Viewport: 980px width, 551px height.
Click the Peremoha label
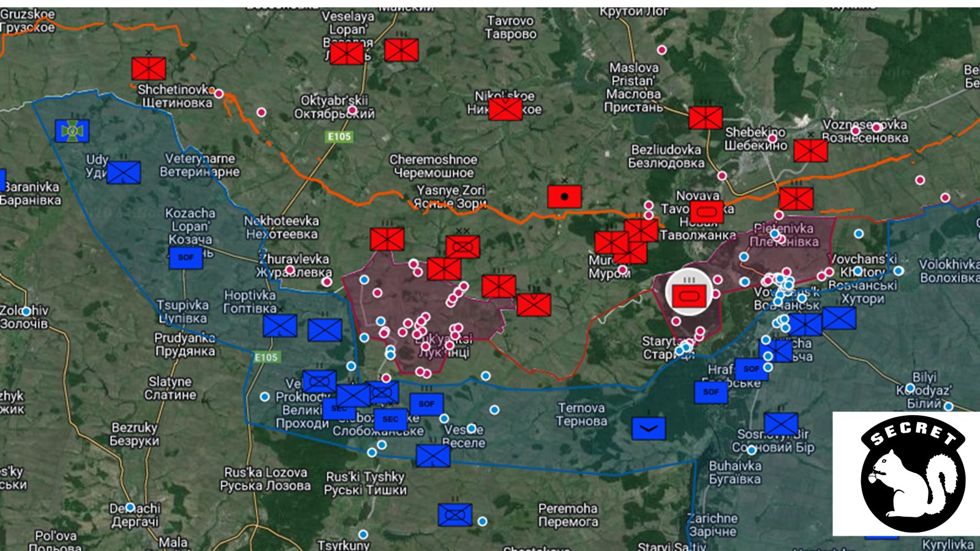point(568,515)
